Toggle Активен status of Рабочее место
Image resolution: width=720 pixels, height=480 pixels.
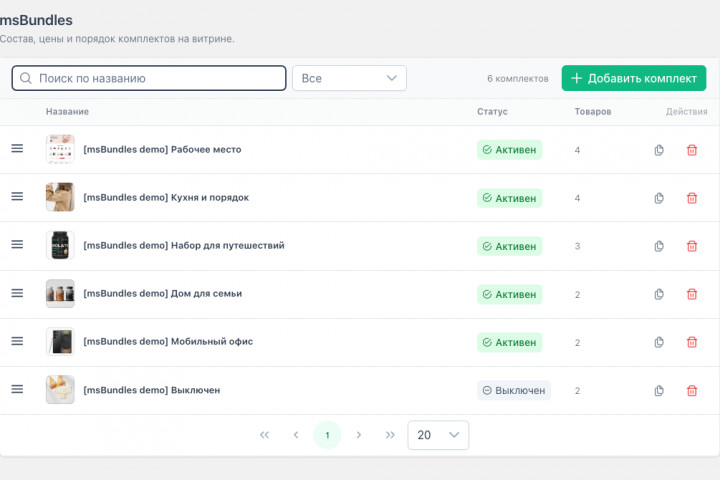pos(509,150)
